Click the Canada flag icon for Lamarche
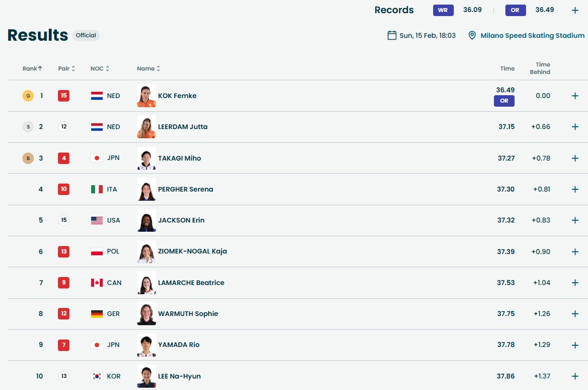The width and height of the screenshot is (588, 390). point(96,283)
